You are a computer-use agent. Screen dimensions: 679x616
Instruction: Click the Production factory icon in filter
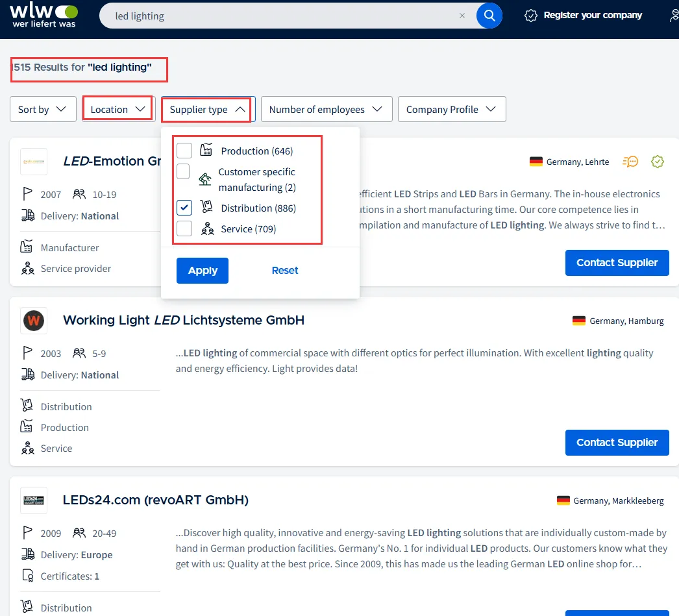(206, 150)
